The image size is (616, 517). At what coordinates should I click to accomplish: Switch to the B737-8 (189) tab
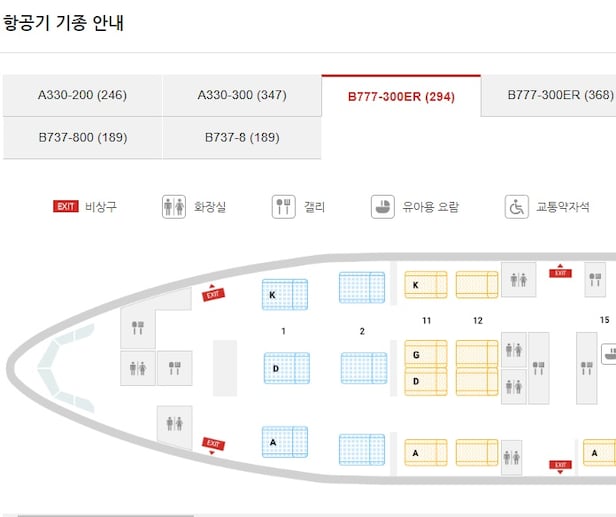(241, 137)
